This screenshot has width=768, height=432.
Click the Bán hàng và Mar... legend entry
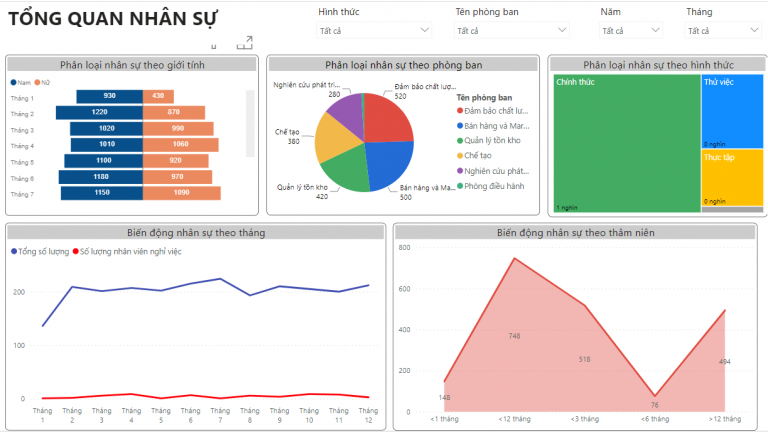point(493,126)
